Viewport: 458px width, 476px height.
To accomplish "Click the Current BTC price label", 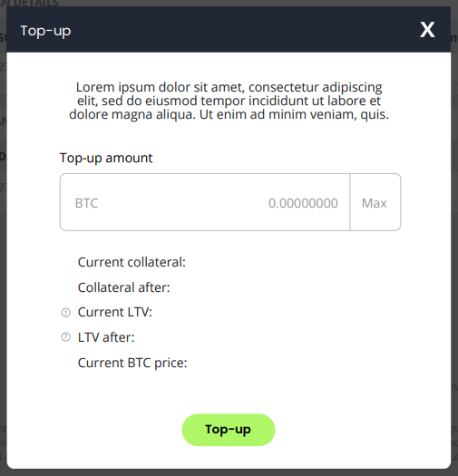I will click(132, 363).
